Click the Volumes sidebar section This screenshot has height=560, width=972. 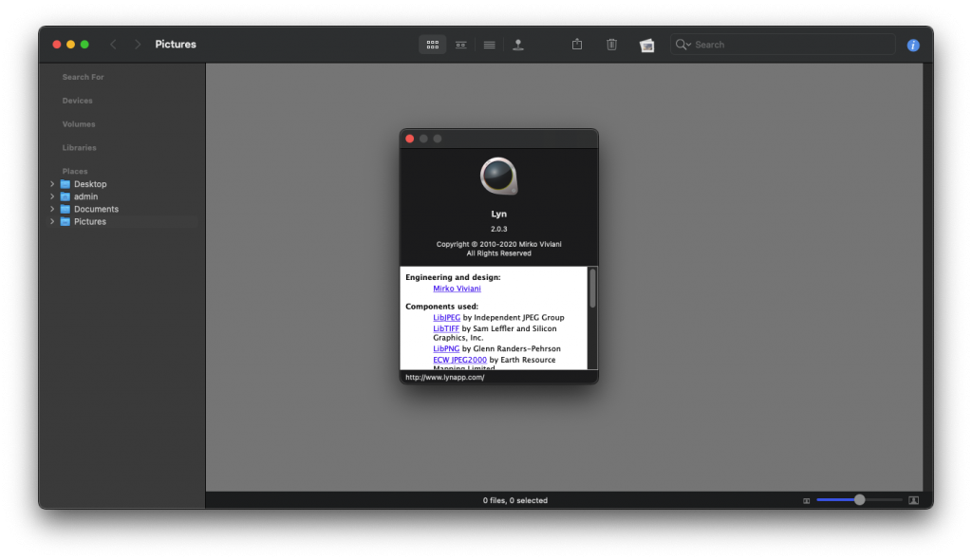pos(79,124)
